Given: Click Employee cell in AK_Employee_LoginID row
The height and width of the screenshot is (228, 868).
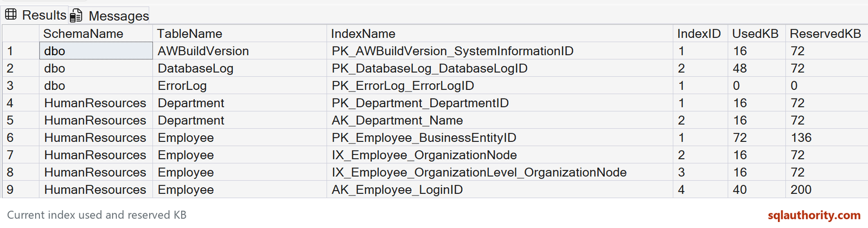Looking at the screenshot, I should click(240, 190).
